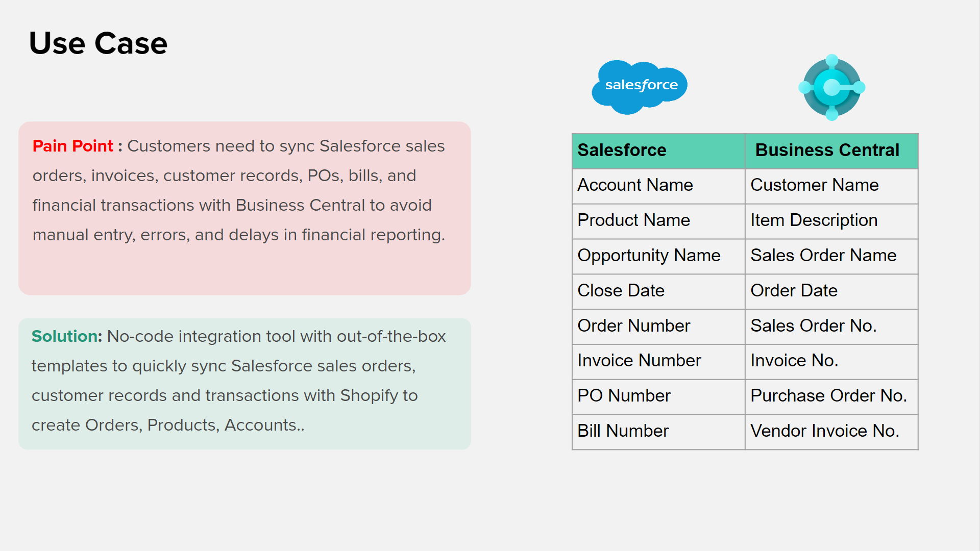Click the 'Sales Order Name' cell
Image resolution: width=980 pixels, height=551 pixels.
click(831, 256)
